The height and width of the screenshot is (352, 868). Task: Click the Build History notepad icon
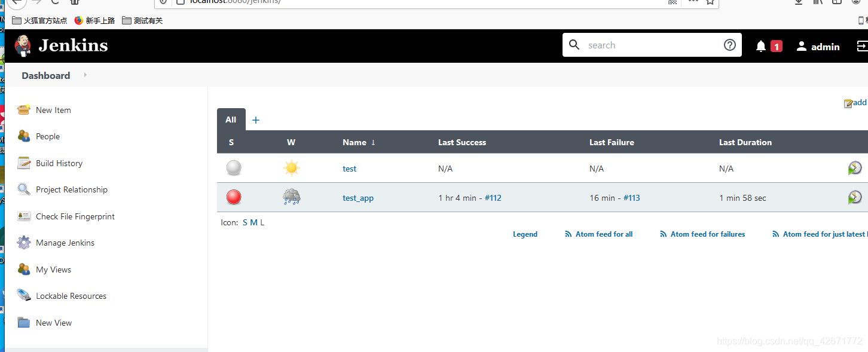pos(24,163)
